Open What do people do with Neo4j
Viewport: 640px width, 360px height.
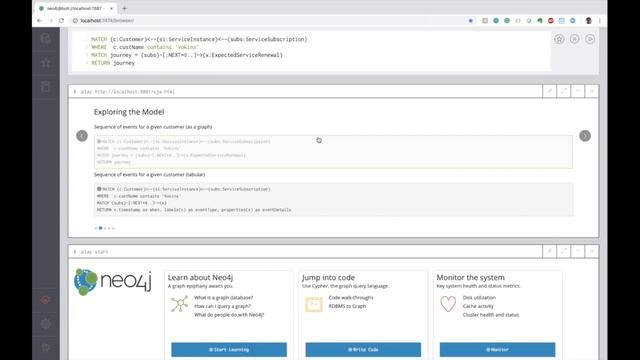pos(229,315)
